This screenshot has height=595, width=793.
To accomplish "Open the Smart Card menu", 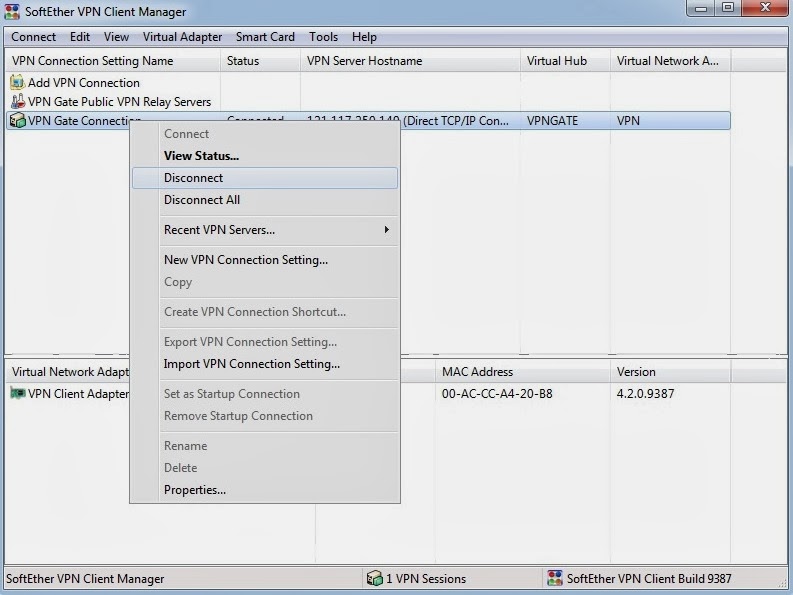I will [x=265, y=37].
